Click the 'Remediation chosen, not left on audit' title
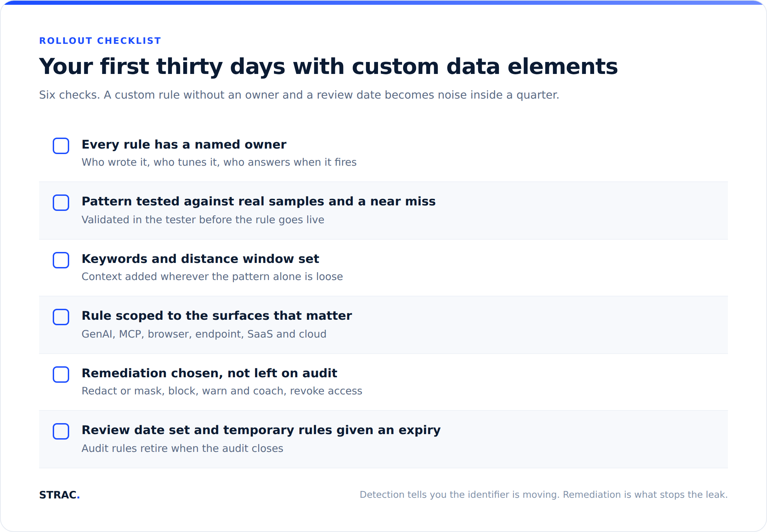This screenshot has height=532, width=767. click(x=209, y=373)
